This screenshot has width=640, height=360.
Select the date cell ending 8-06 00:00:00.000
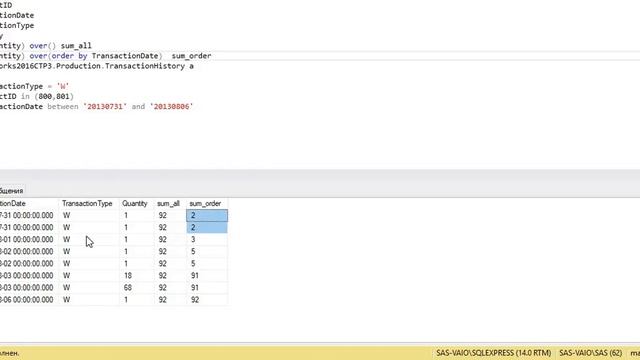[29, 300]
